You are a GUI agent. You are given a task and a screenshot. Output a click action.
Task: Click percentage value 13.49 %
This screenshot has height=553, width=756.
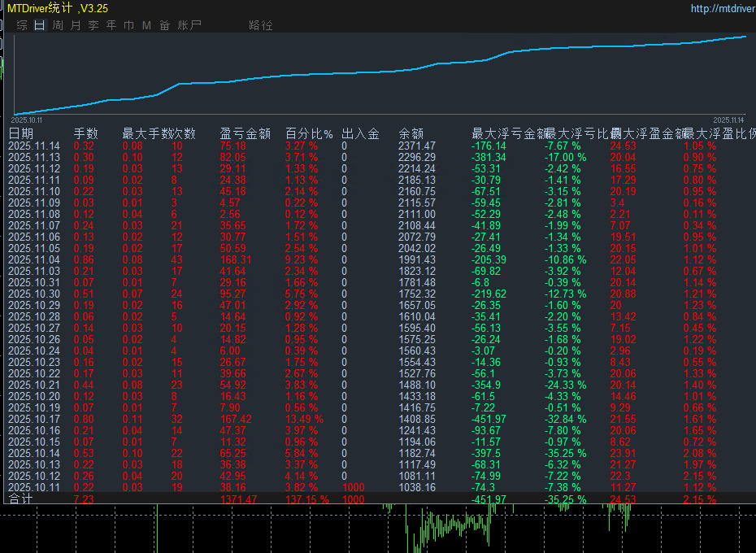click(304, 419)
